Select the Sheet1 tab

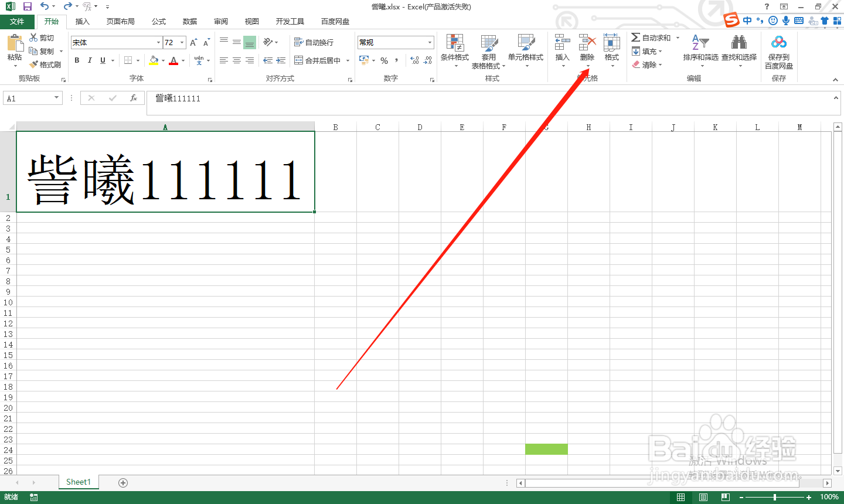coord(79,482)
